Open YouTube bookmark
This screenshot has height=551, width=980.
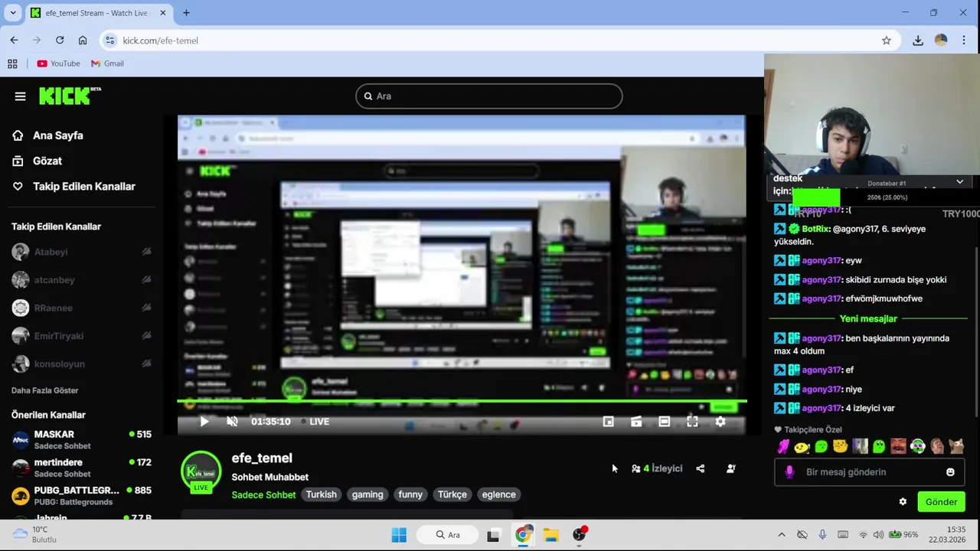(x=58, y=64)
